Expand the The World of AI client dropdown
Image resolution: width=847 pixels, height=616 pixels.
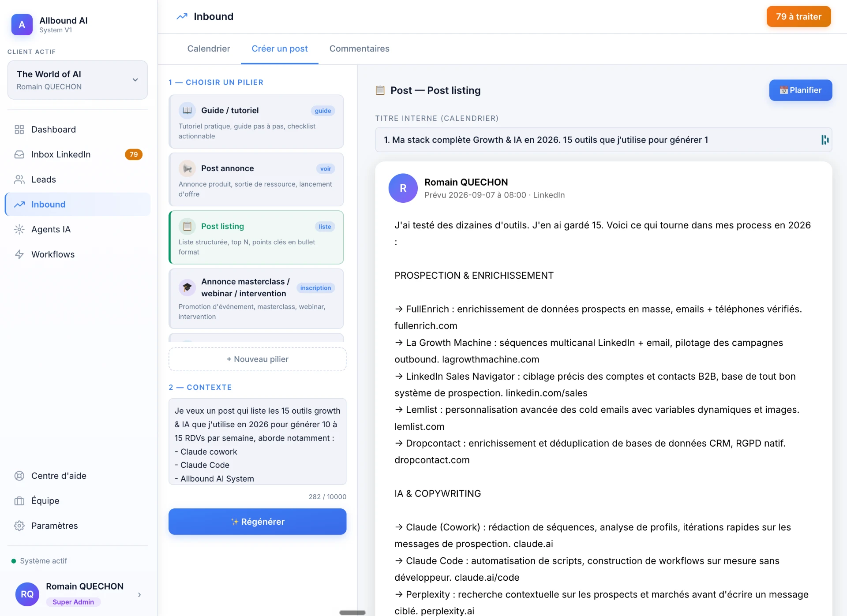point(78,80)
